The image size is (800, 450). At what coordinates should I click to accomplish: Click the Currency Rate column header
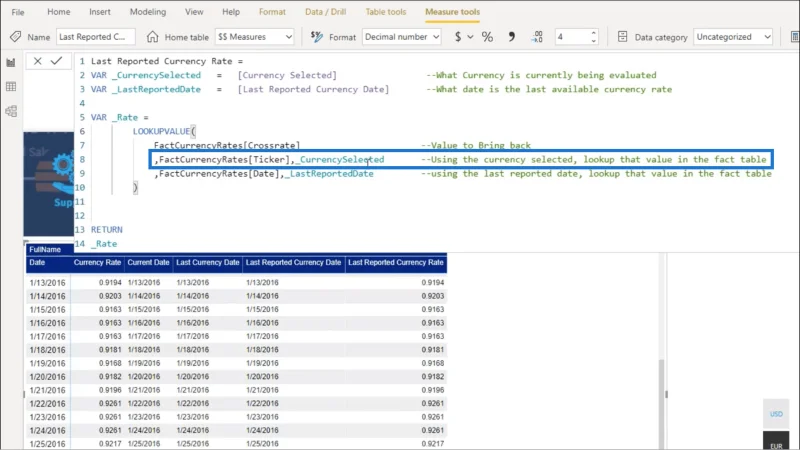tap(97, 263)
